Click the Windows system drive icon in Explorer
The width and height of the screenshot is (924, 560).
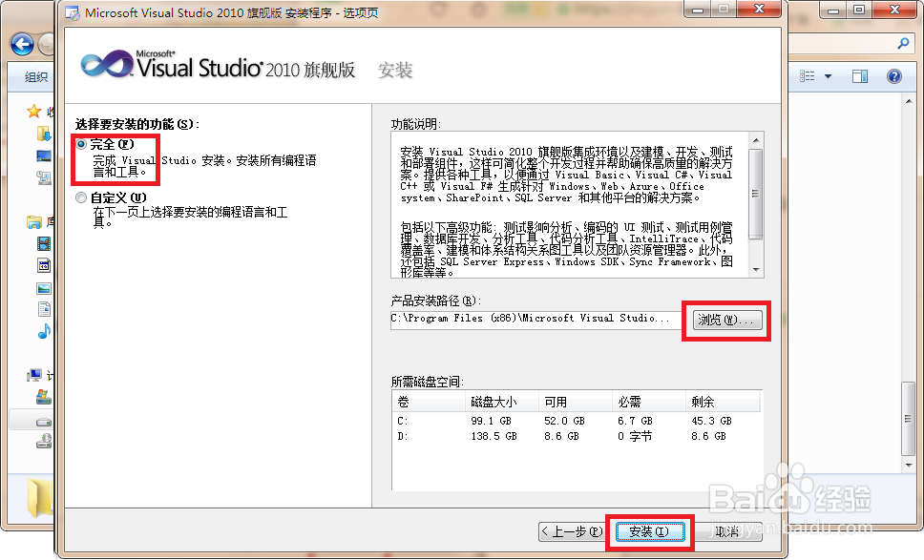[44, 397]
